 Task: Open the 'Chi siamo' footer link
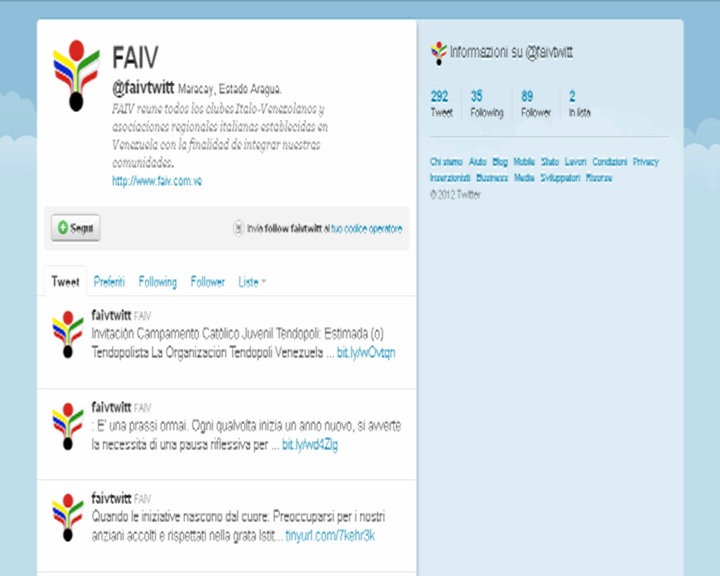pyautogui.click(x=446, y=162)
